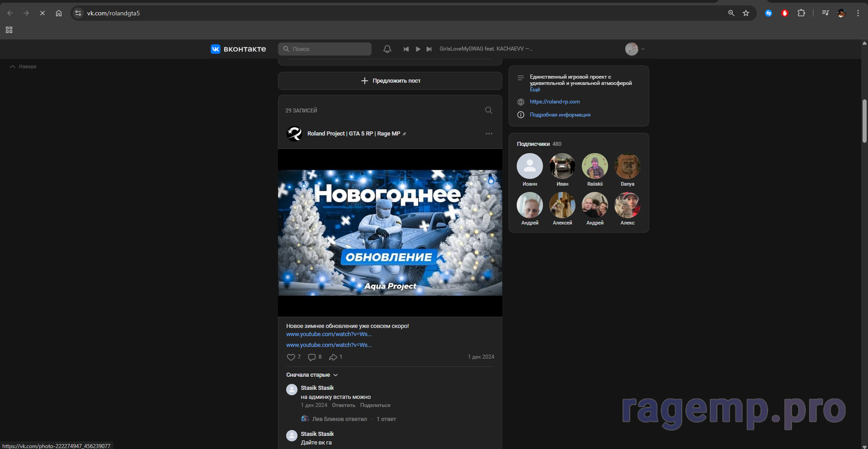Open subscriber Danya's profile avatar
868x449 pixels.
point(627,166)
